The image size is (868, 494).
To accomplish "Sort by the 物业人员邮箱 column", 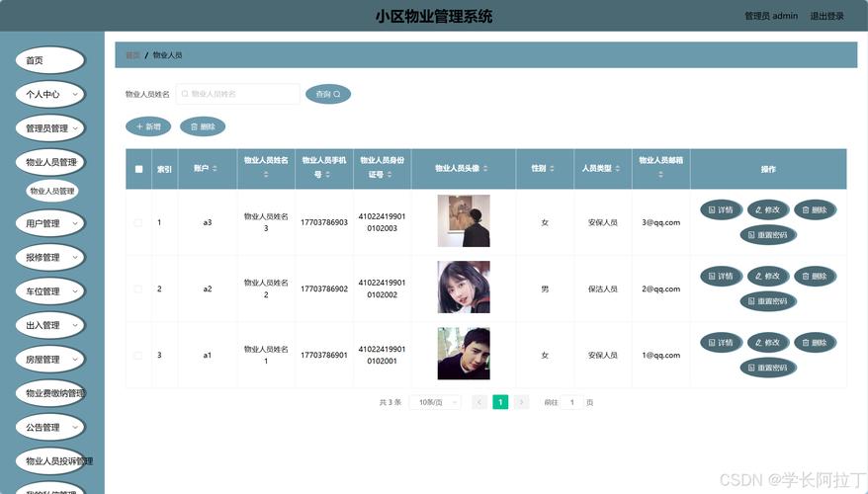I will click(x=660, y=174).
